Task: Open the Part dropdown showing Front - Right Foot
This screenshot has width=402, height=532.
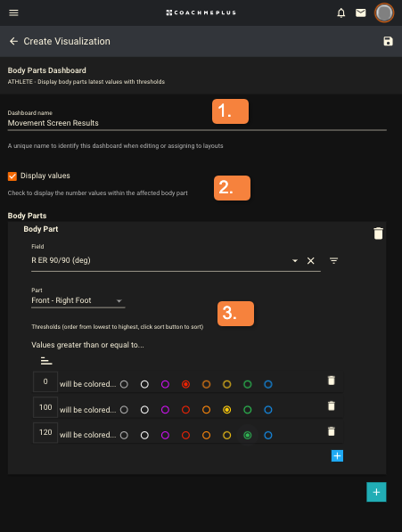Action: tap(78, 300)
